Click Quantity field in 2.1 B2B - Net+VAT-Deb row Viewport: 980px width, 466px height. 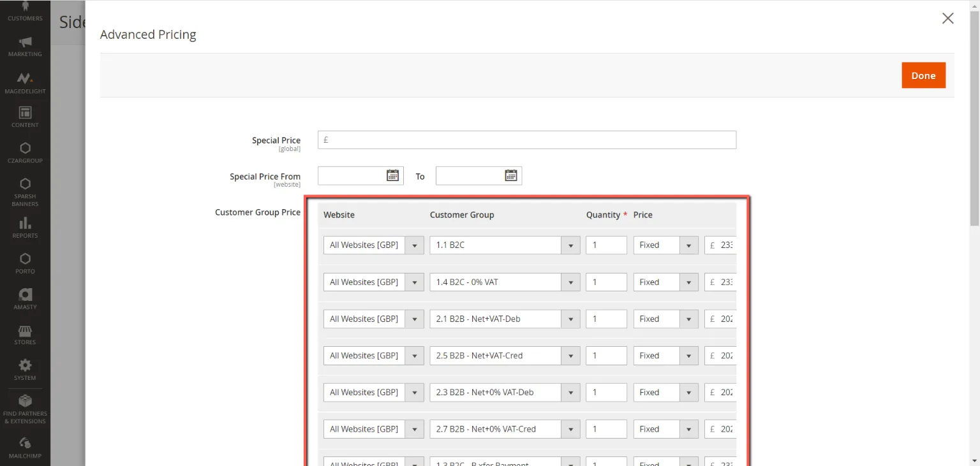[x=606, y=319]
